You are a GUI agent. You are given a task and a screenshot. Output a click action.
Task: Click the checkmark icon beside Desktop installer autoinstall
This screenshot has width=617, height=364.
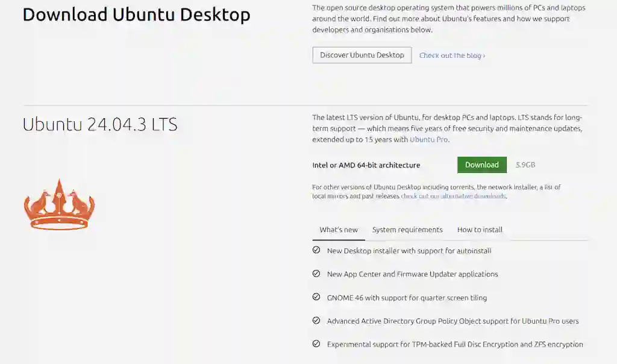[316, 250]
